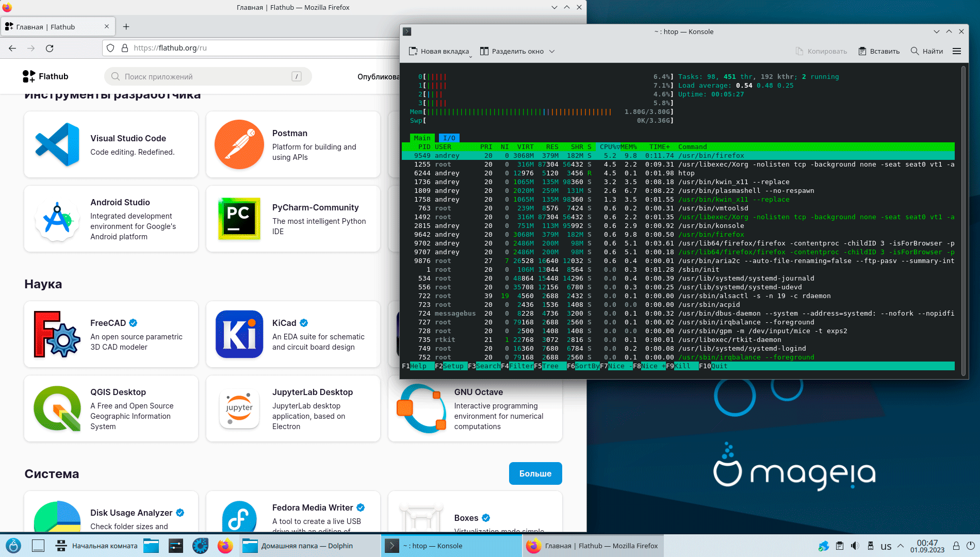This screenshot has height=557, width=980.
Task: Switch keyboard layout via the us indicator
Action: (886, 546)
